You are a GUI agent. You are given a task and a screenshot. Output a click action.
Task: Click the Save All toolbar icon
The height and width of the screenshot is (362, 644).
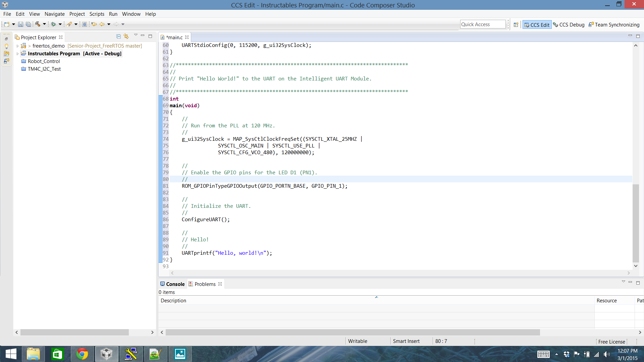pyautogui.click(x=28, y=24)
